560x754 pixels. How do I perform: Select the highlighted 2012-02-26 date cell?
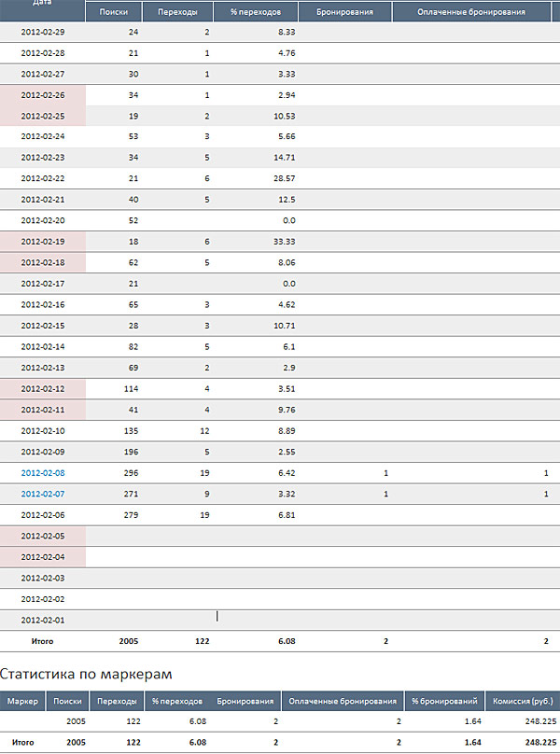pos(42,95)
